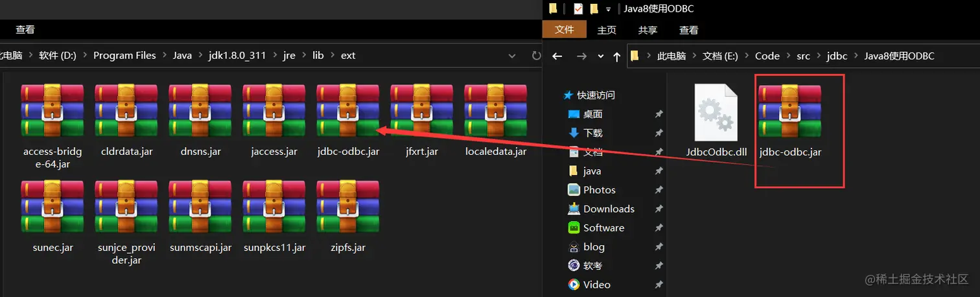Image resolution: width=980 pixels, height=297 pixels.
Task: Unpin Photos using its pin icon
Action: tap(659, 190)
